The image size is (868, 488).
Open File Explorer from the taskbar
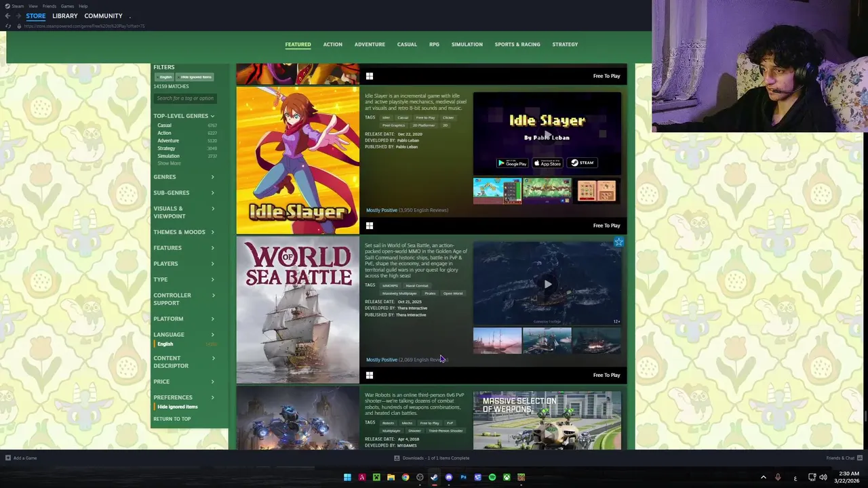(x=391, y=477)
